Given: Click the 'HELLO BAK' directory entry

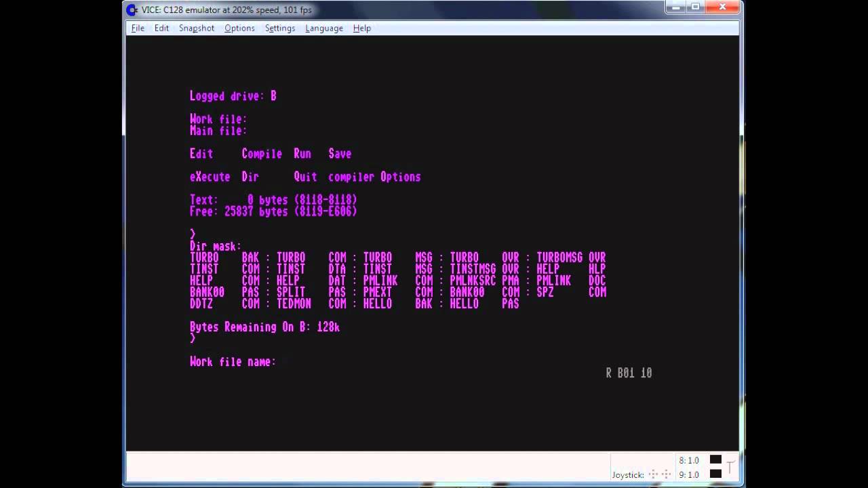Looking at the screenshot, I should [398, 304].
